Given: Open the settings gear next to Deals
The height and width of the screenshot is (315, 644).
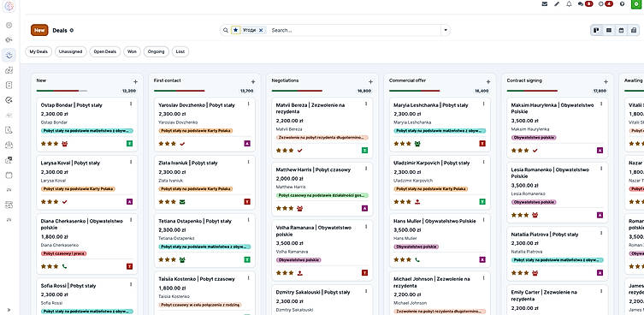Looking at the screenshot, I should tap(72, 30).
